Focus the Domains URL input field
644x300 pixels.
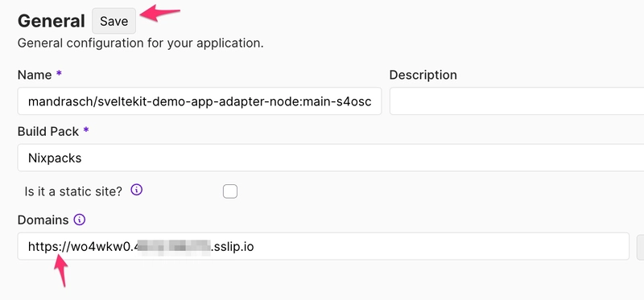(x=324, y=246)
